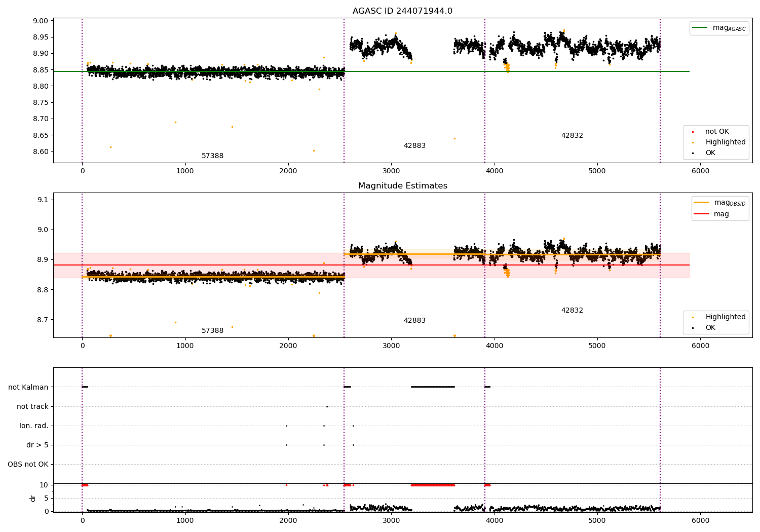The image size is (760, 532).
Task: Click the 10 tick on the dr axis
Action: click(x=44, y=485)
